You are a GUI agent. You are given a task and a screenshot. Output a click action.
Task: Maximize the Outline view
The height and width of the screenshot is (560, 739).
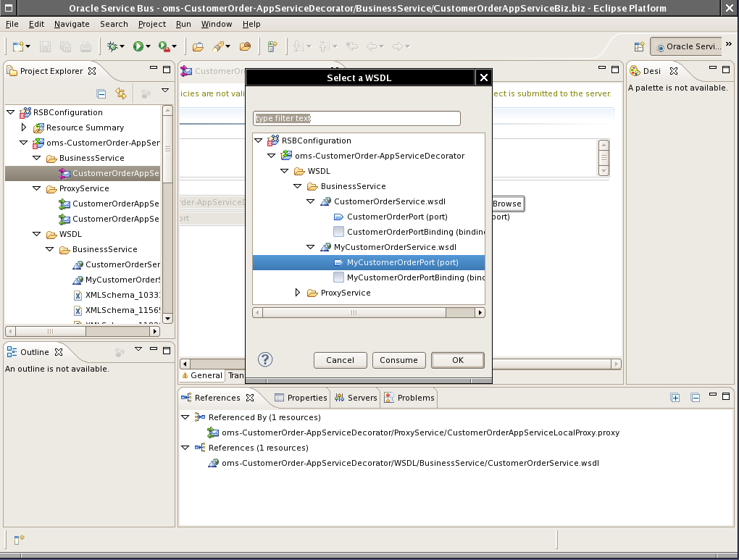pyautogui.click(x=167, y=350)
